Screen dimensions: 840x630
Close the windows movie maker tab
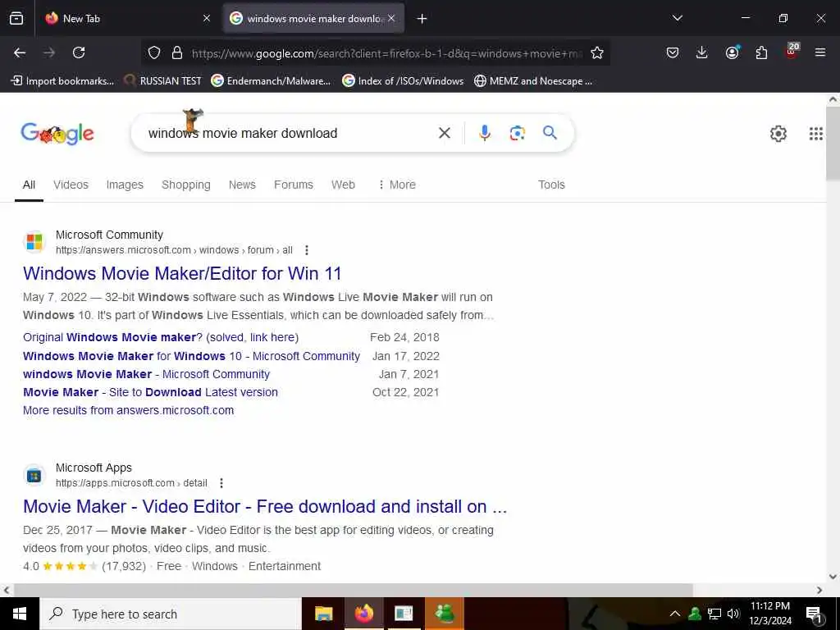[391, 18]
